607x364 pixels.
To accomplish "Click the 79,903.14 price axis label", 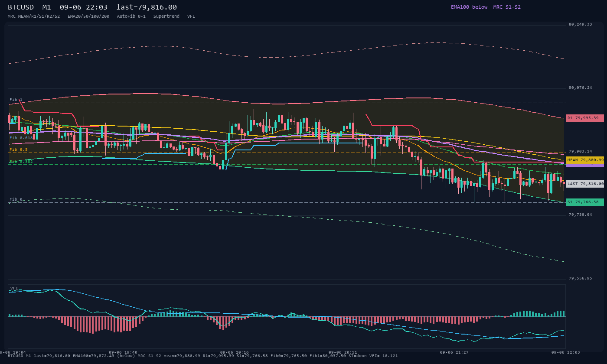I will 580,151.
